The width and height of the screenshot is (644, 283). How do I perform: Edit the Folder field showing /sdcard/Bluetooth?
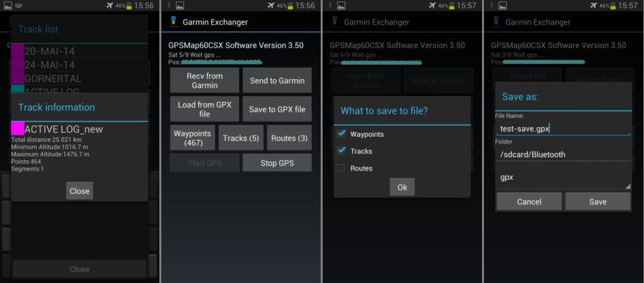563,154
